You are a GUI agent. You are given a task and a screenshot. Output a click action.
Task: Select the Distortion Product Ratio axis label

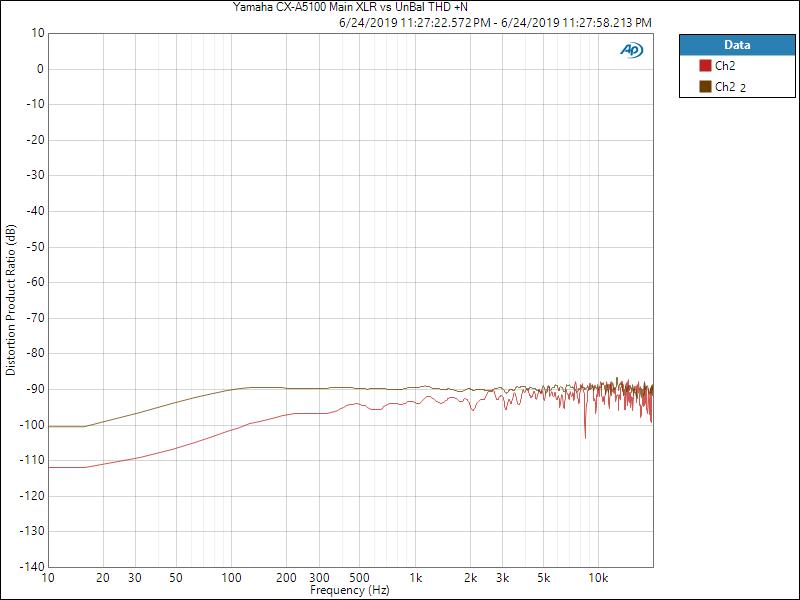(x=11, y=300)
